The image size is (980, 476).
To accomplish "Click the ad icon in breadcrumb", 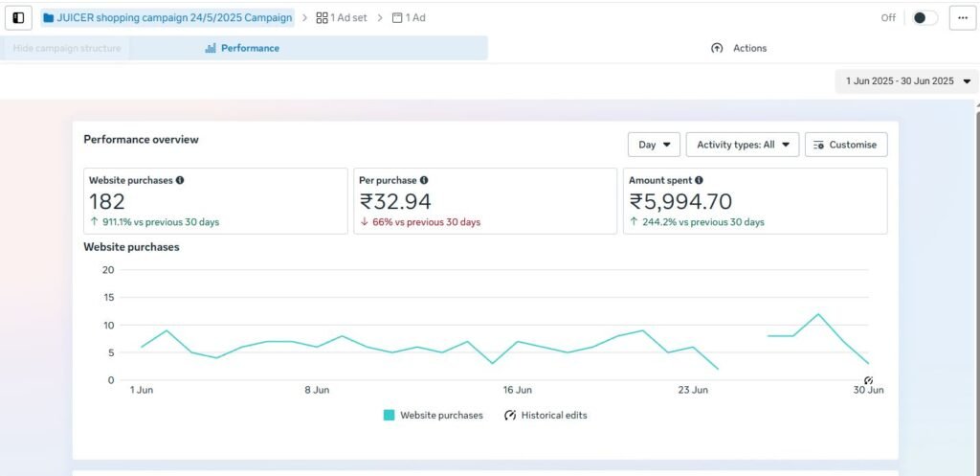I will pos(397,18).
